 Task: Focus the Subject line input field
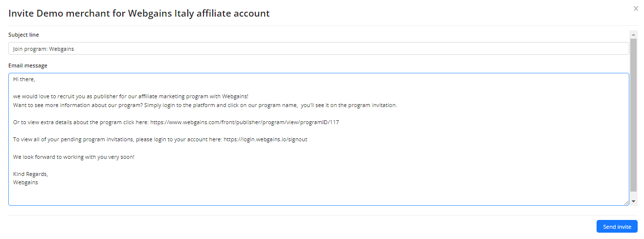pyautogui.click(x=318, y=49)
